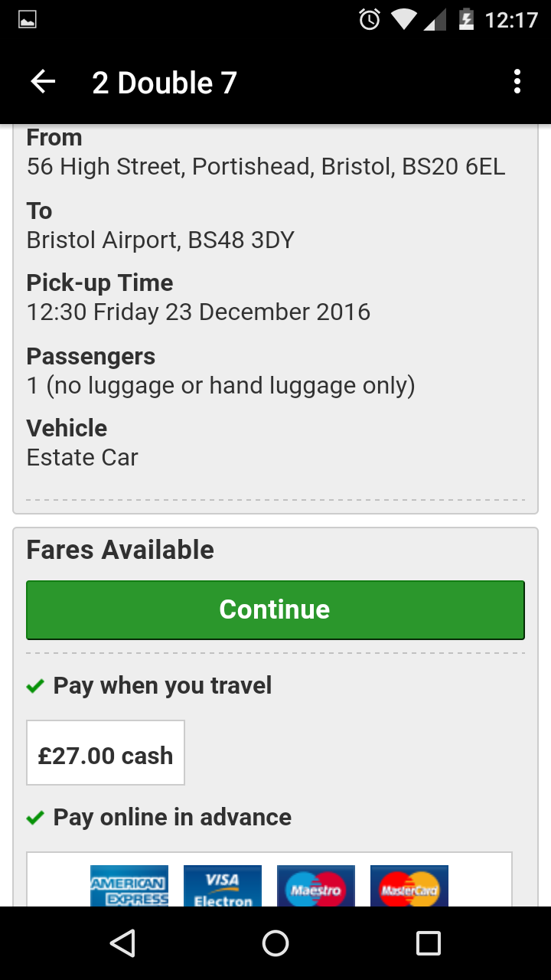Tap the Estate Car vehicle entry
The height and width of the screenshot is (980, 551).
pos(83,457)
